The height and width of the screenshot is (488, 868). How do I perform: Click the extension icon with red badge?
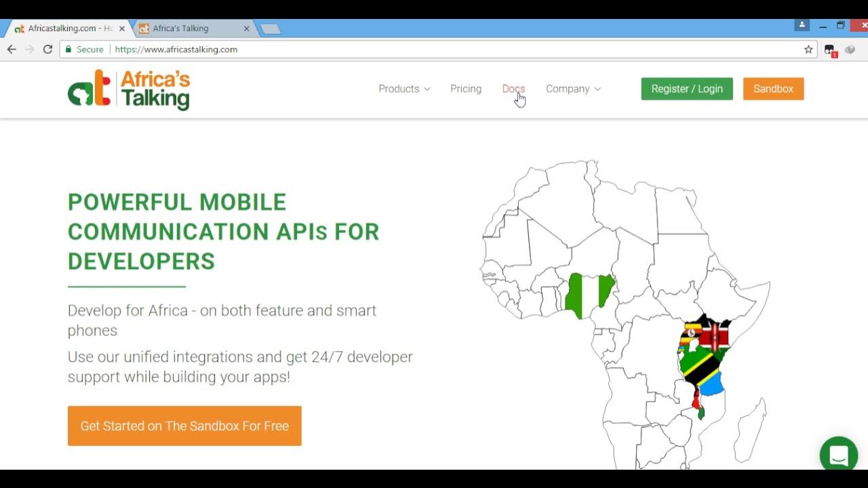(830, 50)
